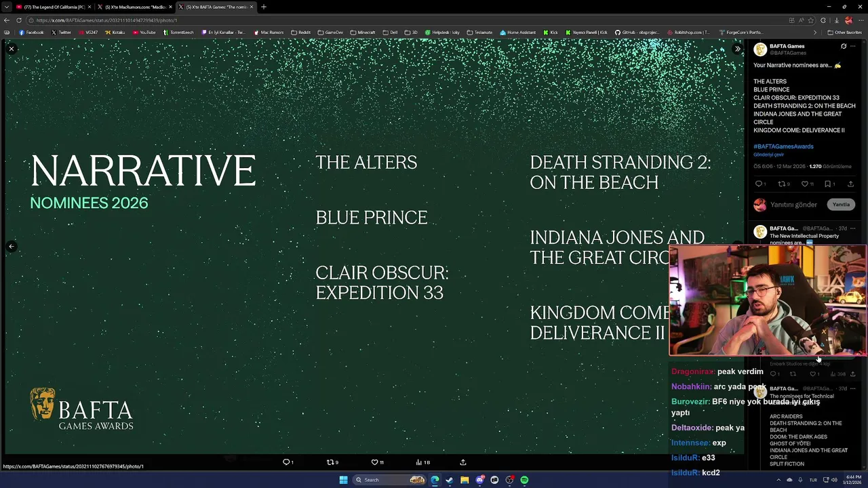Viewport: 868px width, 488px height.
Task: Open Spotify from taskbar
Action: tap(524, 480)
